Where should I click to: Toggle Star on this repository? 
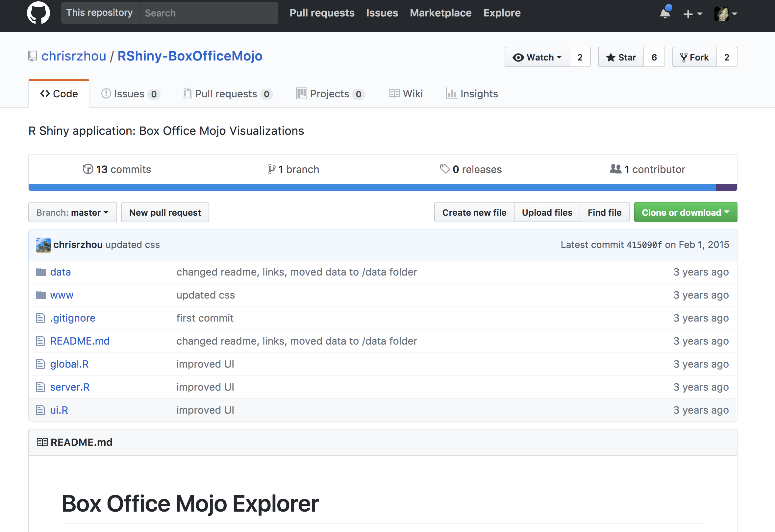pyautogui.click(x=621, y=57)
